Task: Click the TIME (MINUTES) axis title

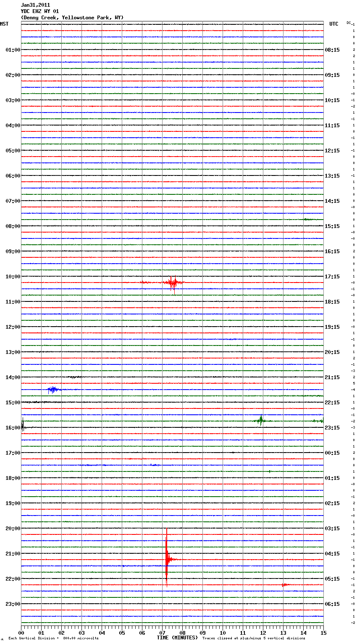Action: point(177,638)
